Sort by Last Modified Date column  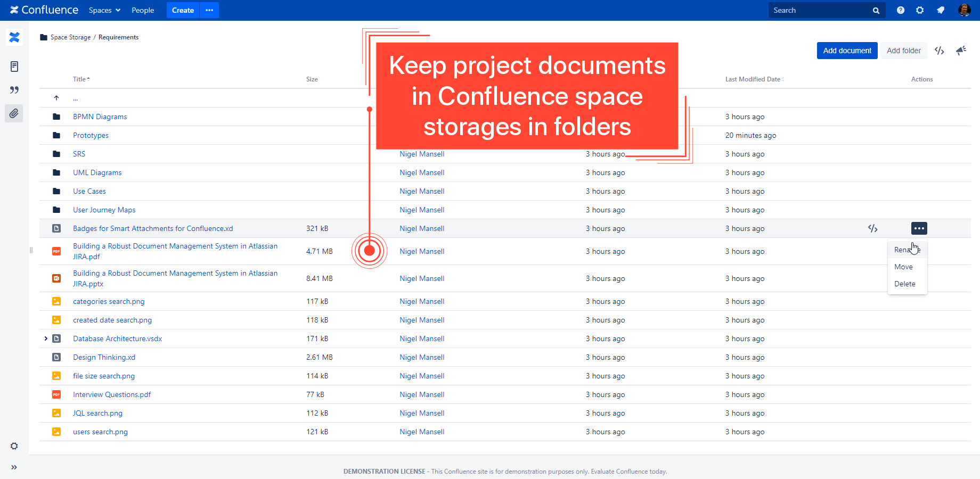754,79
